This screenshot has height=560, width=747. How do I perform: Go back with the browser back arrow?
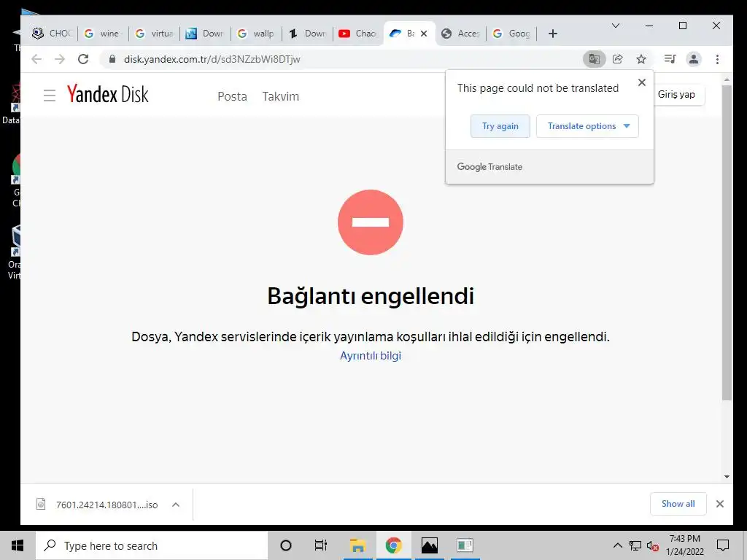pyautogui.click(x=36, y=59)
